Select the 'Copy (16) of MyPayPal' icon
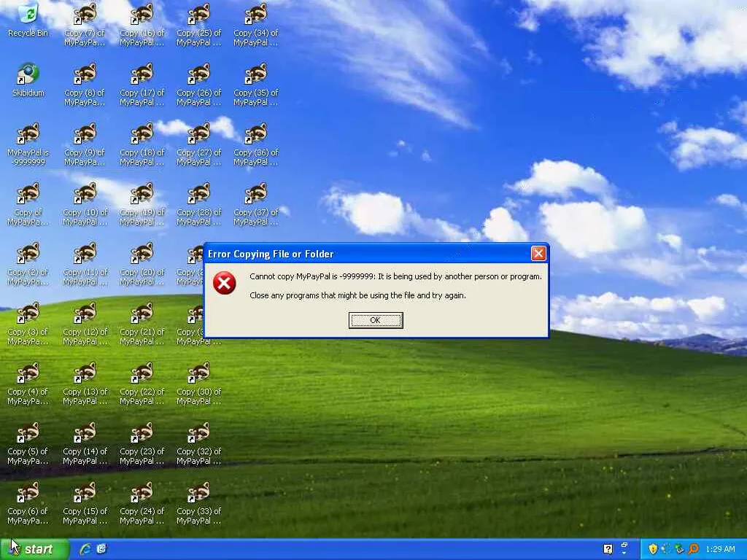The image size is (747, 560). point(142,26)
